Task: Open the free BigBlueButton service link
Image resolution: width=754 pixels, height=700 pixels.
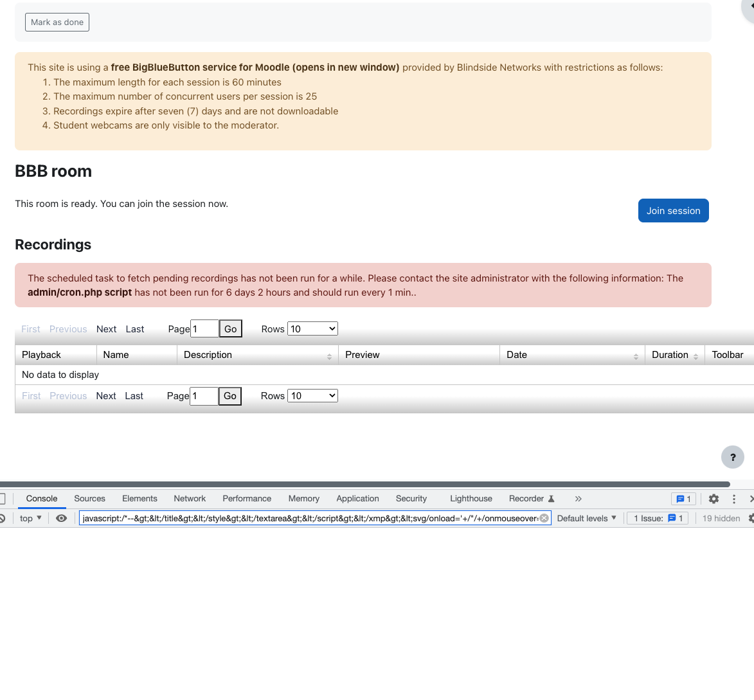Action: [255, 67]
